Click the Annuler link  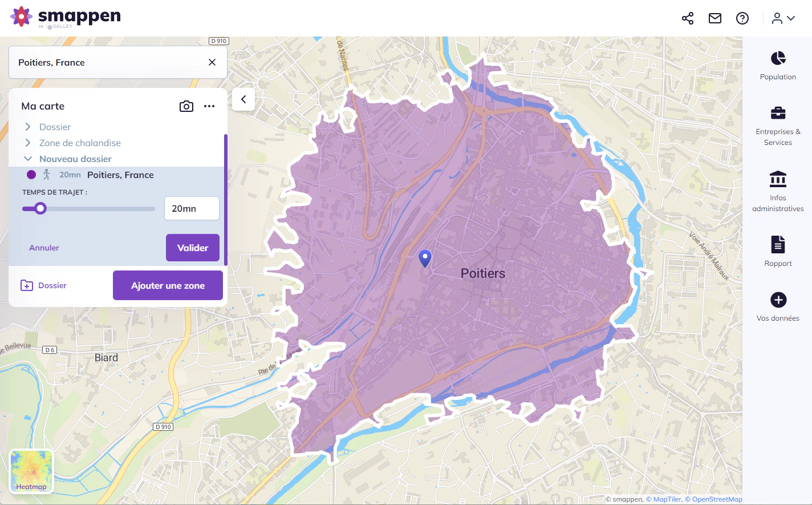click(x=44, y=248)
